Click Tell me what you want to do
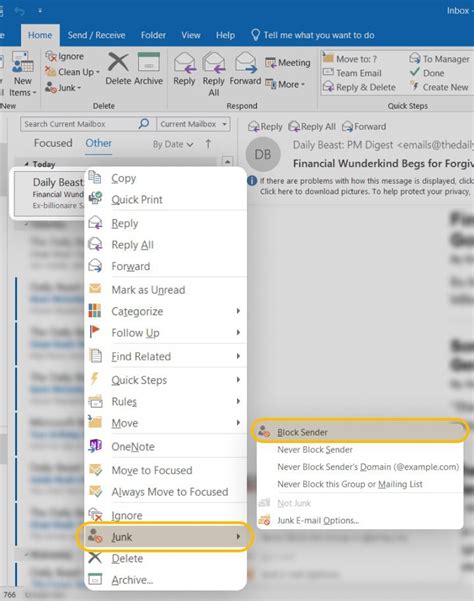 [x=313, y=35]
